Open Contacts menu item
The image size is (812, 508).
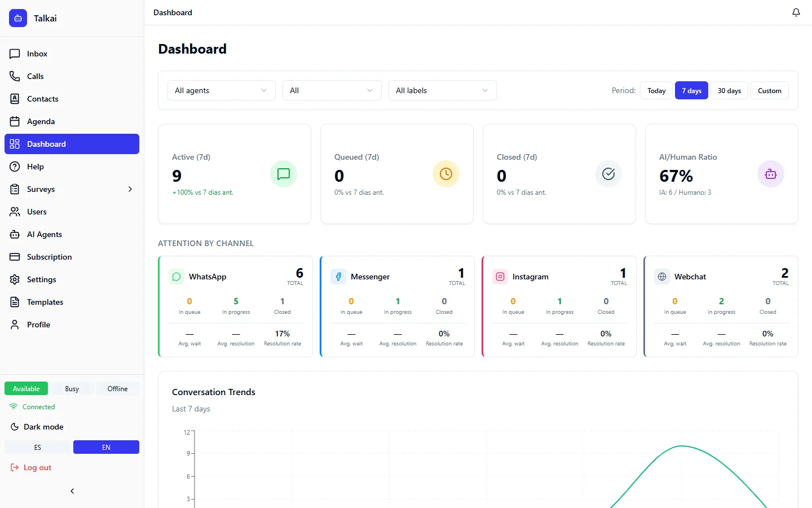point(72,99)
